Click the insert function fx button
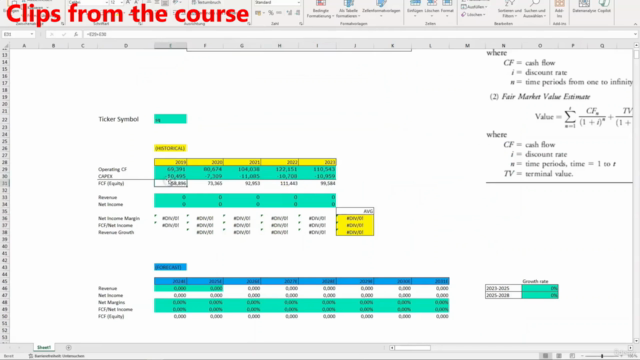This screenshot has height=360, width=640. click(76, 34)
